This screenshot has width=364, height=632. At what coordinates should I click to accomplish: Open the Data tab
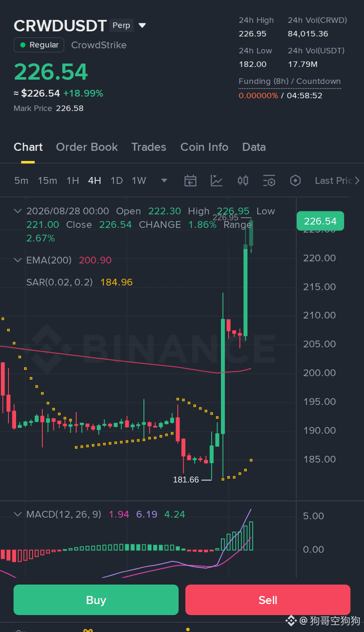(x=254, y=147)
